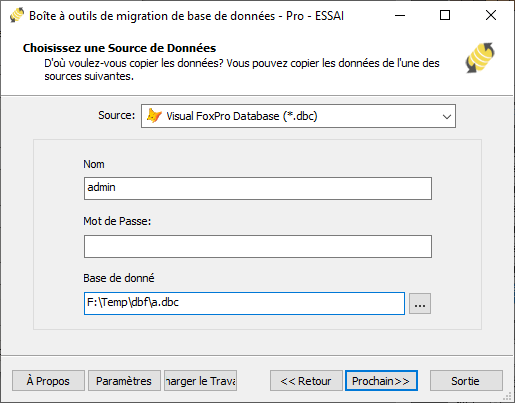
Task: Click the Visual FoxPro fox icon
Action: coord(154,116)
